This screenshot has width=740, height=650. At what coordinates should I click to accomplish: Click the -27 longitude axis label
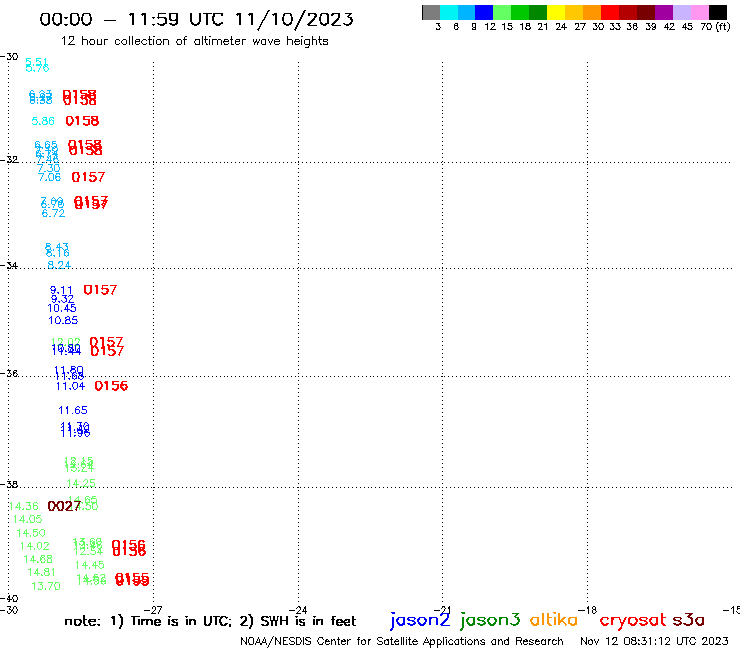click(x=153, y=610)
